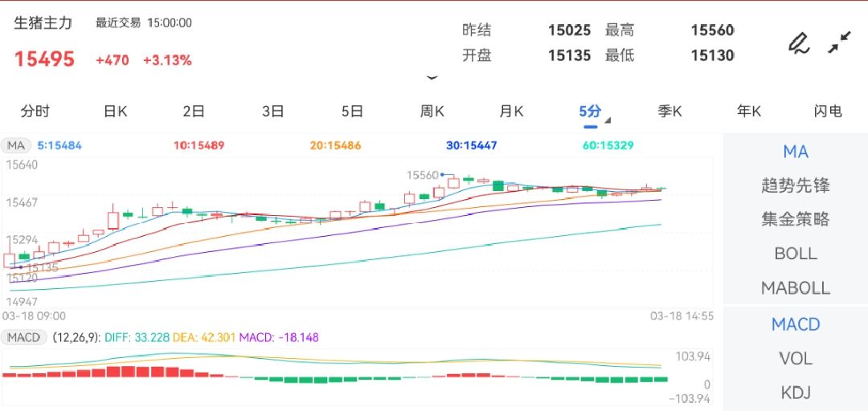Image resolution: width=868 pixels, height=411 pixels.
Task: Switch to the 周K tab
Action: point(432,112)
